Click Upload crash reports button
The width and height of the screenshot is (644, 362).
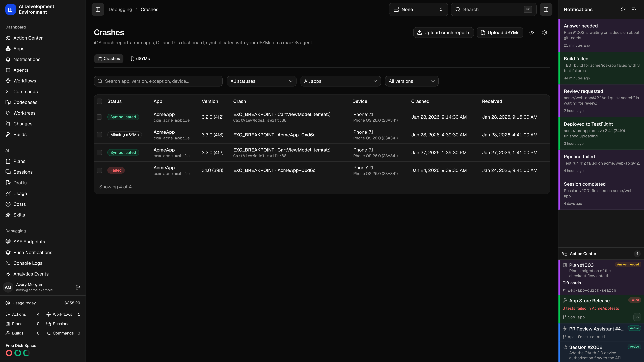tap(443, 33)
